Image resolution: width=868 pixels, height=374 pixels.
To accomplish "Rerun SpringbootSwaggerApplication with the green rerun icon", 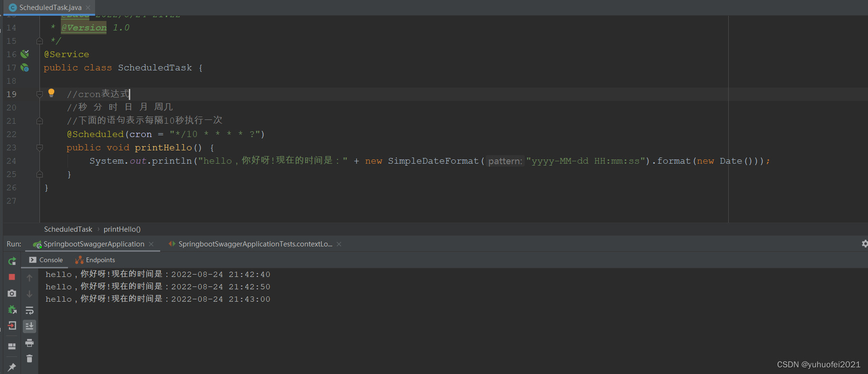I will tap(12, 261).
